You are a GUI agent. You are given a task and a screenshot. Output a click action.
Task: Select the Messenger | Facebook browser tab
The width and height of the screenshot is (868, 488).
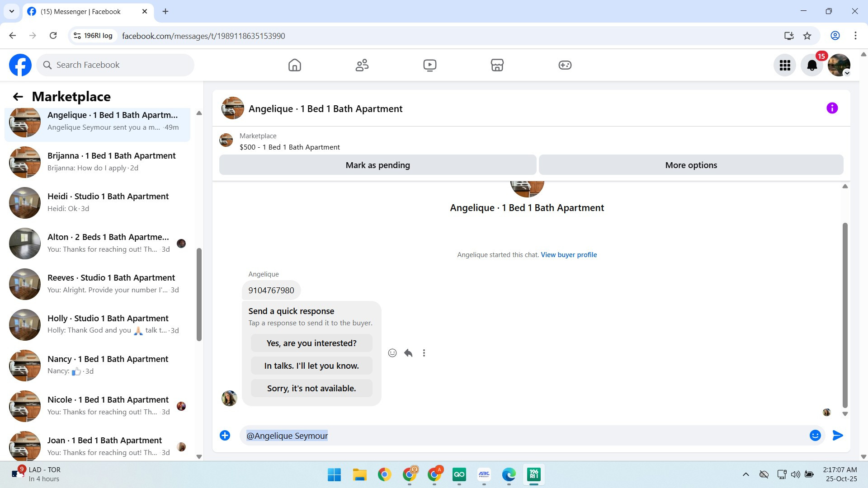tap(88, 11)
